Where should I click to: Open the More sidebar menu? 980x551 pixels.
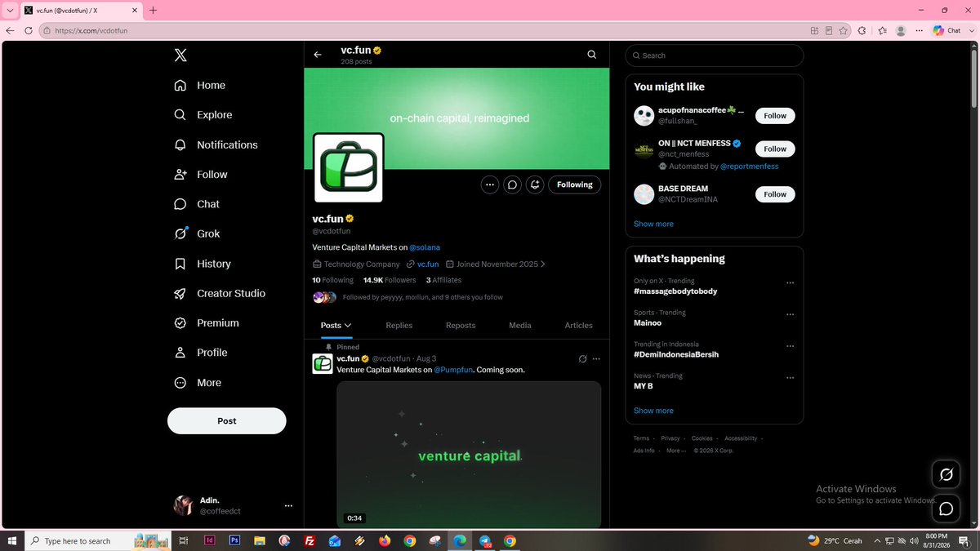click(x=197, y=382)
